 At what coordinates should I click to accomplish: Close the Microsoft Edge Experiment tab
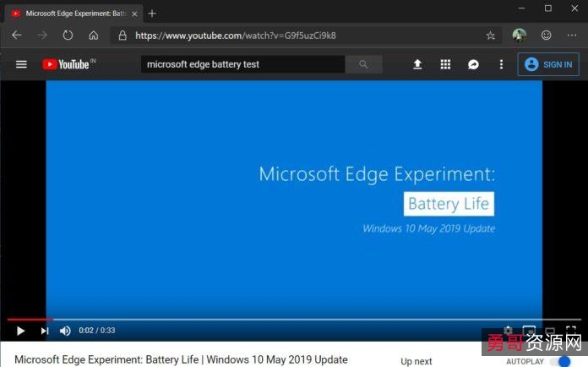(x=134, y=14)
